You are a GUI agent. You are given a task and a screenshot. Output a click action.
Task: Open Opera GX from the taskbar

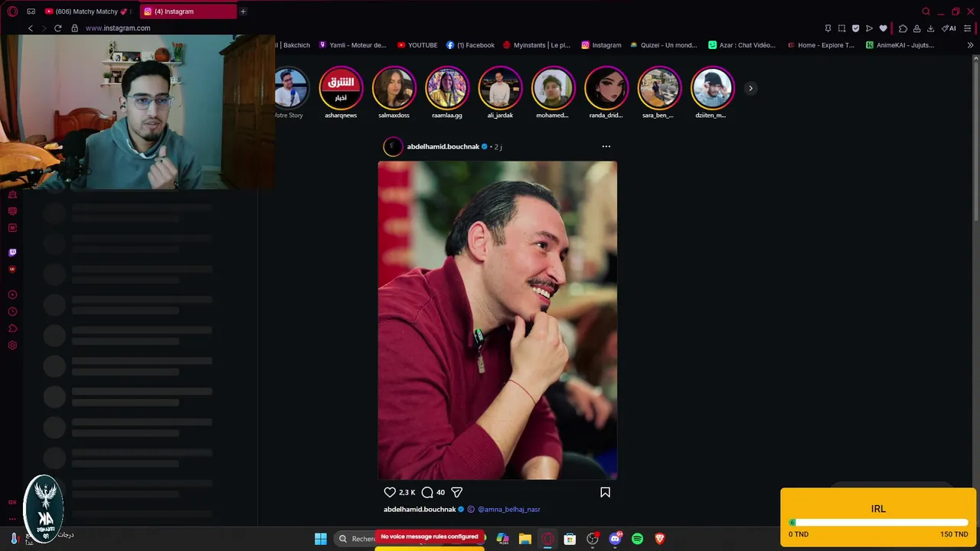[547, 539]
